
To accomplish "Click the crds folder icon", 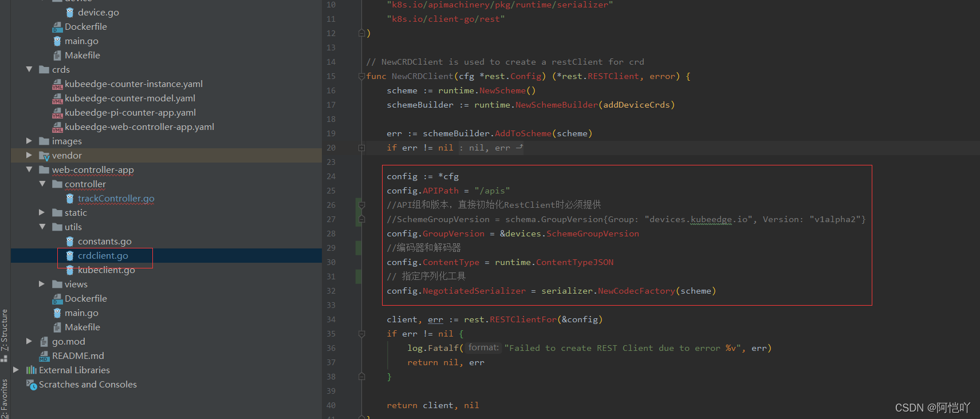I will (44, 70).
